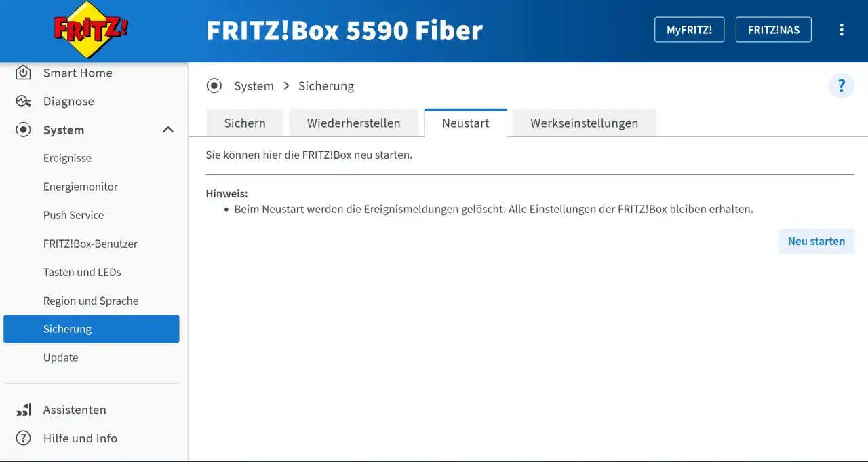Open Diagnose in the sidebar

click(x=68, y=101)
